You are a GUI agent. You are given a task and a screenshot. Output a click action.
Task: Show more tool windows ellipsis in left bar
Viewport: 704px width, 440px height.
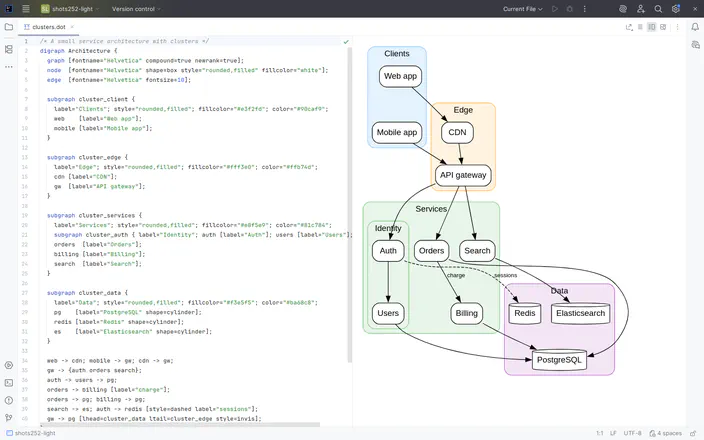(x=9, y=66)
